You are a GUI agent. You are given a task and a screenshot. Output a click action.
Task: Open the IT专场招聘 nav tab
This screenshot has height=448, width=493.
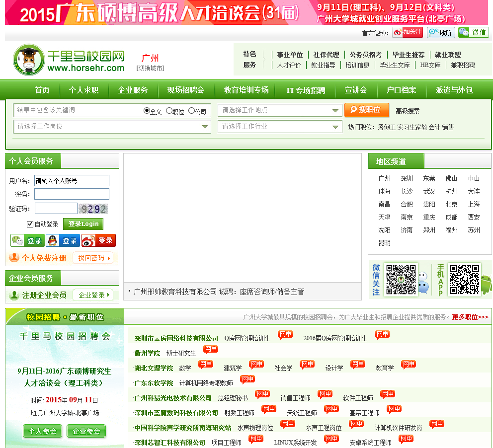click(306, 90)
